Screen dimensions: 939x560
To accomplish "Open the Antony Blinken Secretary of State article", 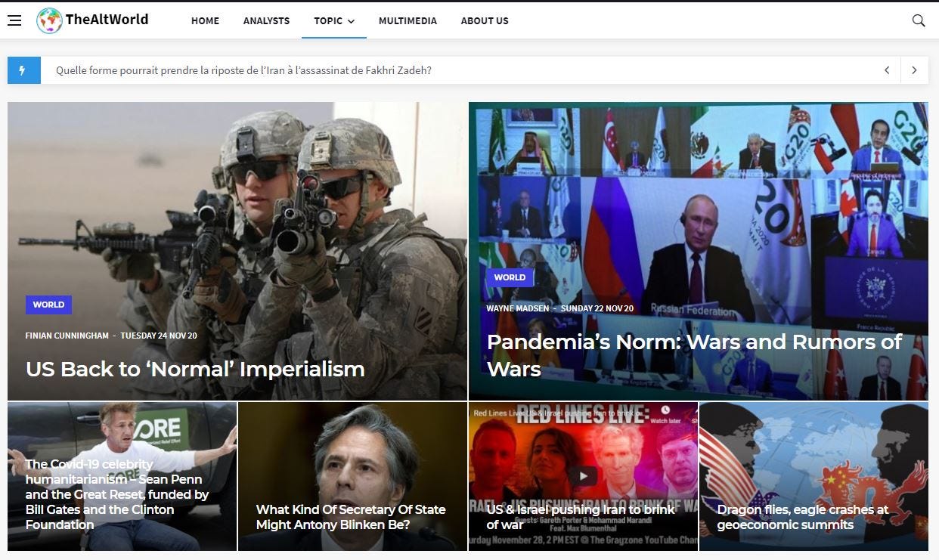I will click(350, 517).
